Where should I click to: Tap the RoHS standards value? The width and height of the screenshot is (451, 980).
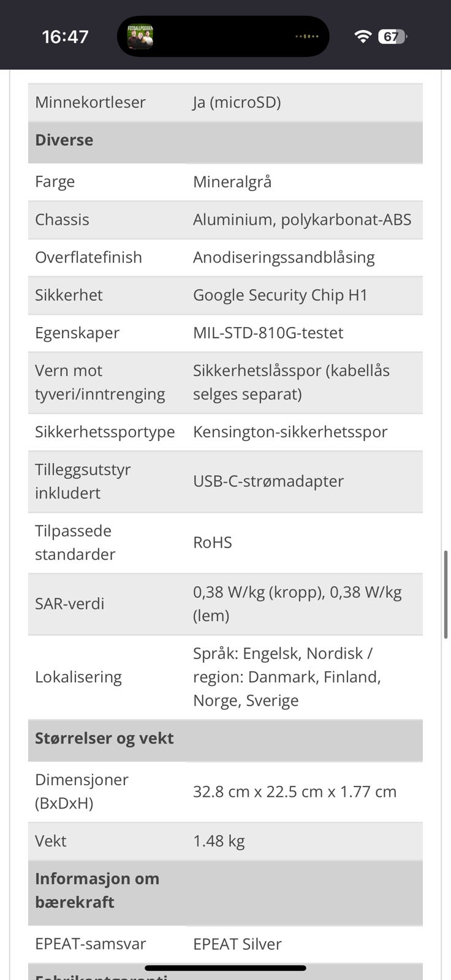[x=213, y=543]
